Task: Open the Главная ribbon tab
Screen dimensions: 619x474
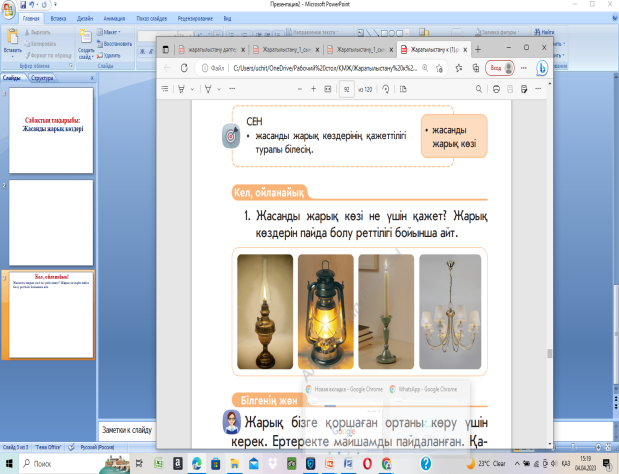Action: tap(31, 18)
